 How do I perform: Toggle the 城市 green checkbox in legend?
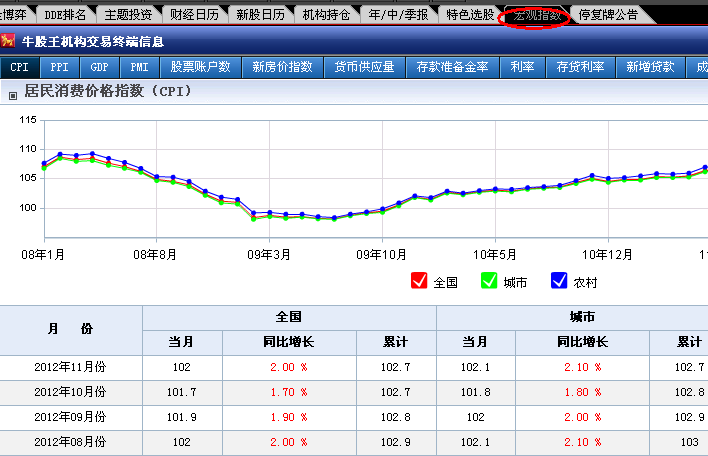[x=489, y=280]
